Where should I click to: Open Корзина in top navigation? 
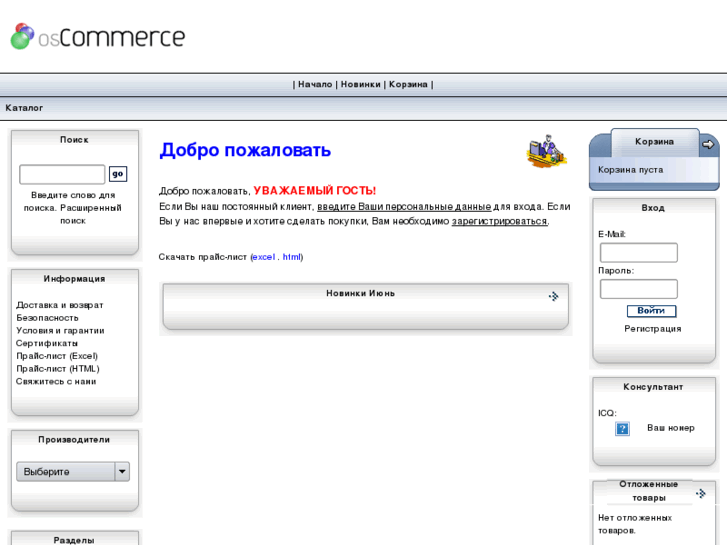(408, 84)
